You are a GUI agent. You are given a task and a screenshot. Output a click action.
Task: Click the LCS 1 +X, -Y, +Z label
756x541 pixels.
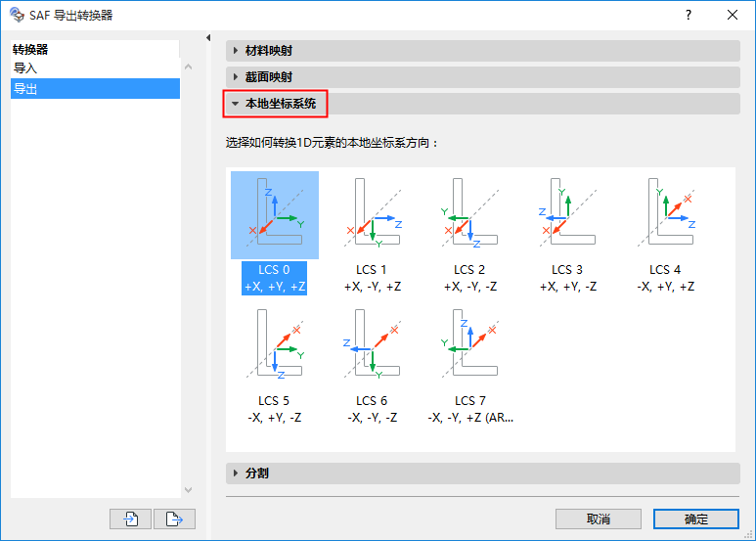[373, 278]
